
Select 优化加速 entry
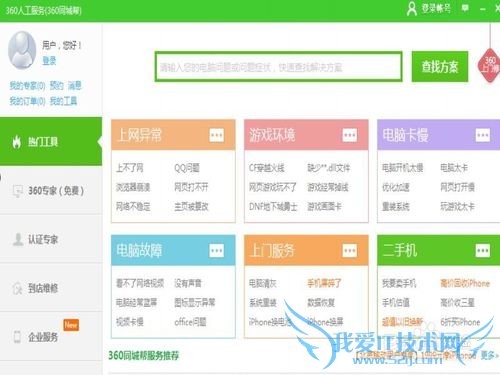click(396, 187)
